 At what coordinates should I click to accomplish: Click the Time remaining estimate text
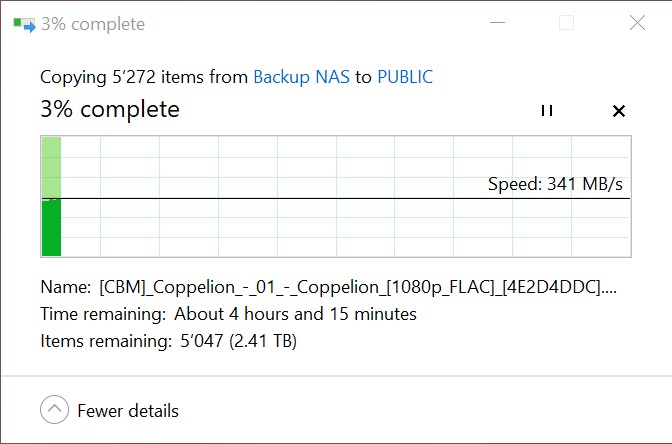pyautogui.click(x=295, y=314)
